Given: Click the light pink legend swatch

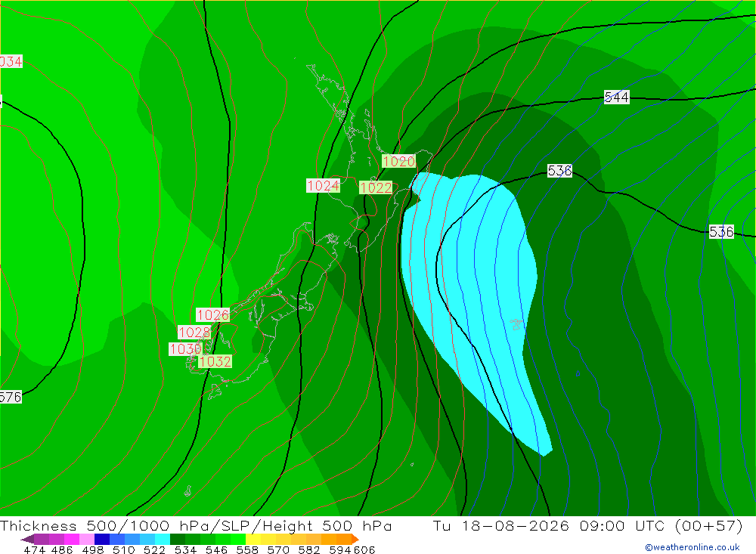Looking at the screenshot, I should click(x=87, y=539).
